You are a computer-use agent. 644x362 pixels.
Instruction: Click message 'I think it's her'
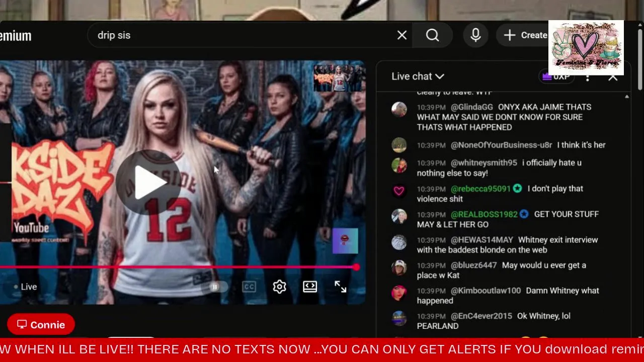(x=581, y=145)
